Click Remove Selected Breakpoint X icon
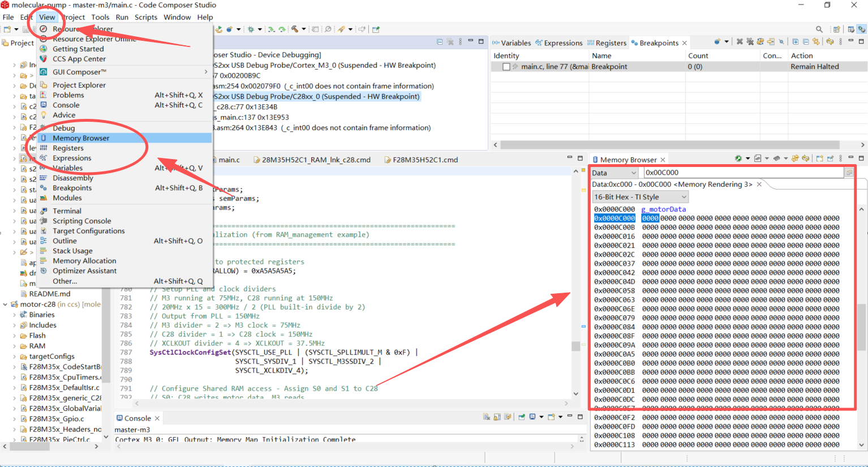 pyautogui.click(x=739, y=42)
